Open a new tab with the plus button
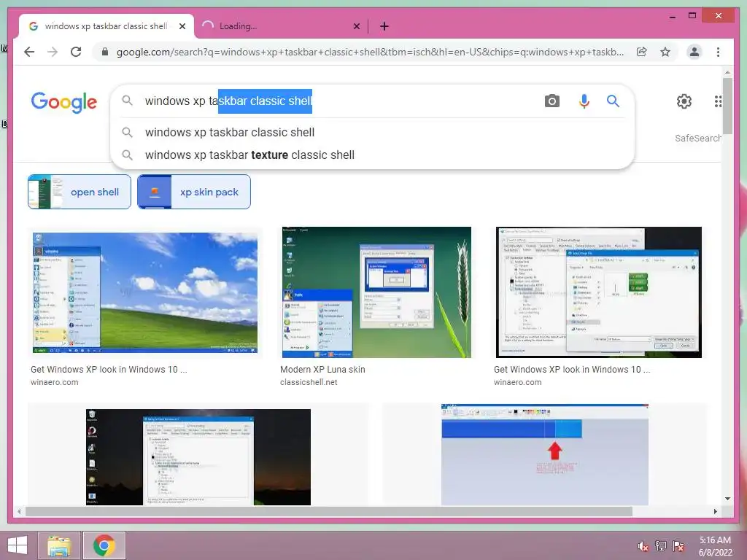 (384, 26)
